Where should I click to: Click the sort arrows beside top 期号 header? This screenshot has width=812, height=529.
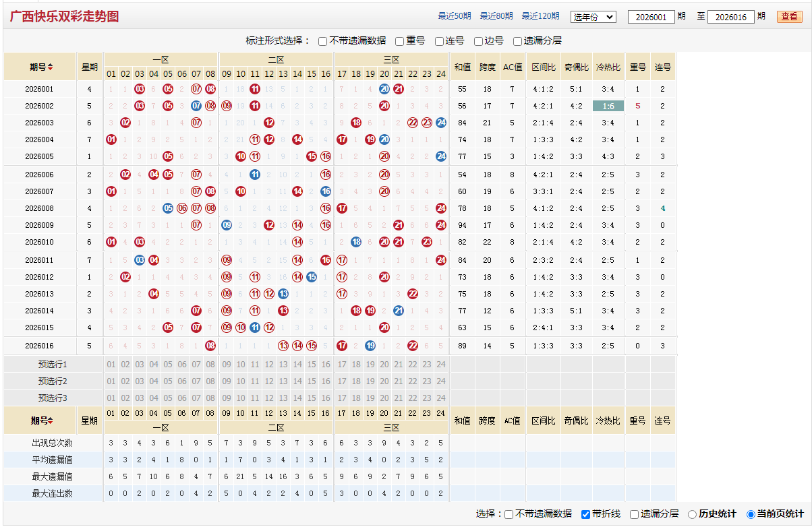tap(50, 67)
